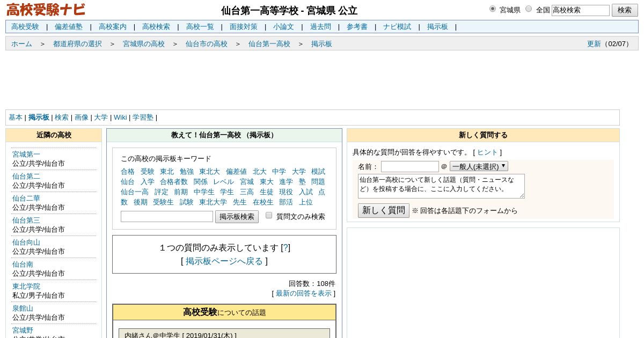The image size is (644, 338).
Task: Open nearby school 東北学院
Action: (26, 286)
